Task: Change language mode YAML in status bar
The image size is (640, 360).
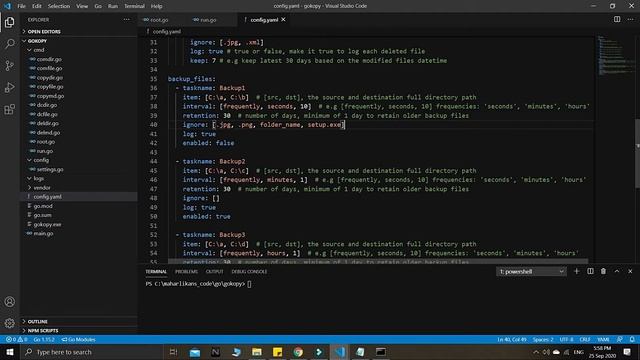Action: pos(603,340)
